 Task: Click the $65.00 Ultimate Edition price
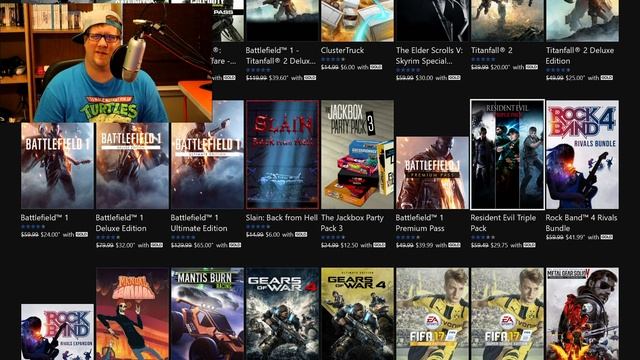point(204,245)
